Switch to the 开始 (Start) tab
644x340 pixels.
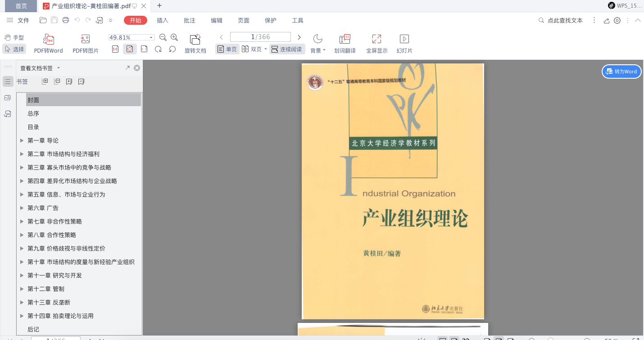pos(136,20)
